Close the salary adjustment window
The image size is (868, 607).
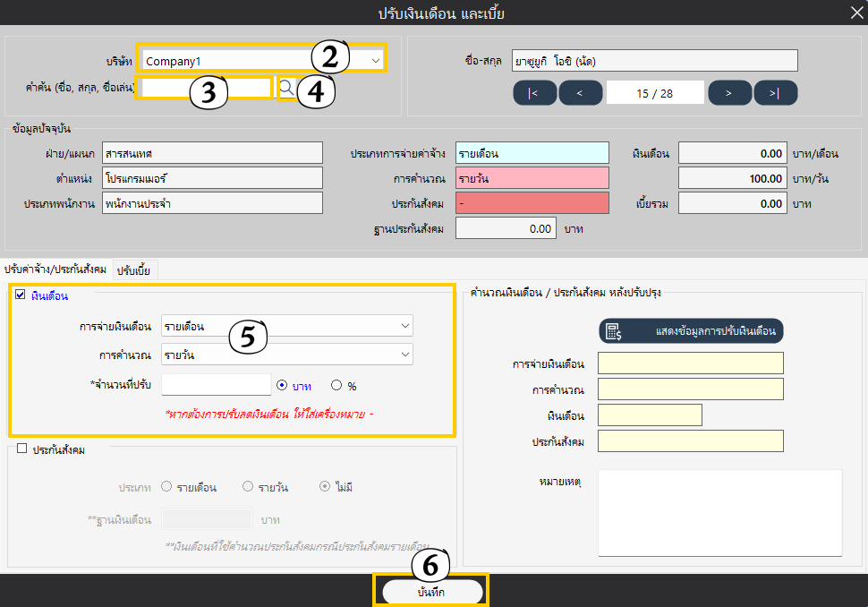(x=855, y=12)
